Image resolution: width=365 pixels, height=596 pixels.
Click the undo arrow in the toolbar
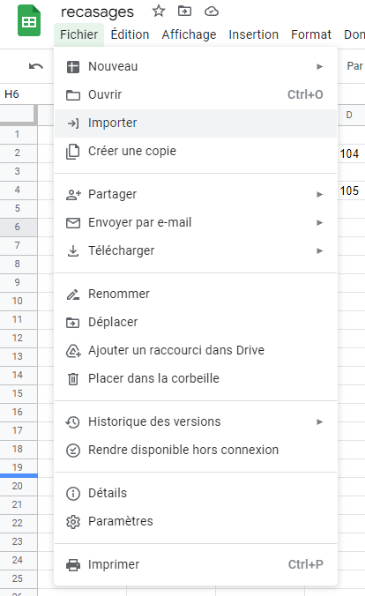pos(36,67)
